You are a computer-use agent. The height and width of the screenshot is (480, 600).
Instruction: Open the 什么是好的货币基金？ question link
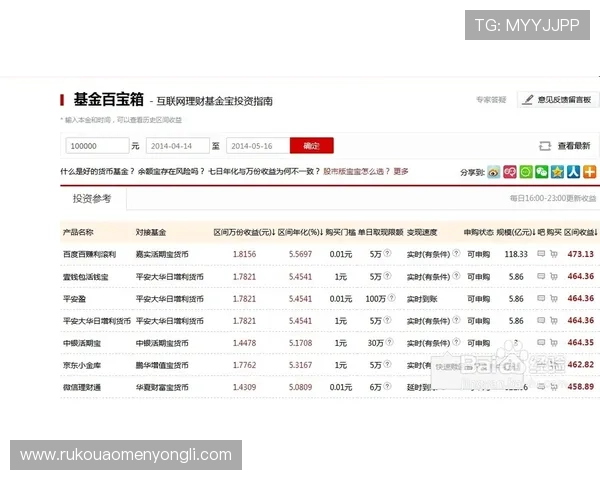coord(98,171)
